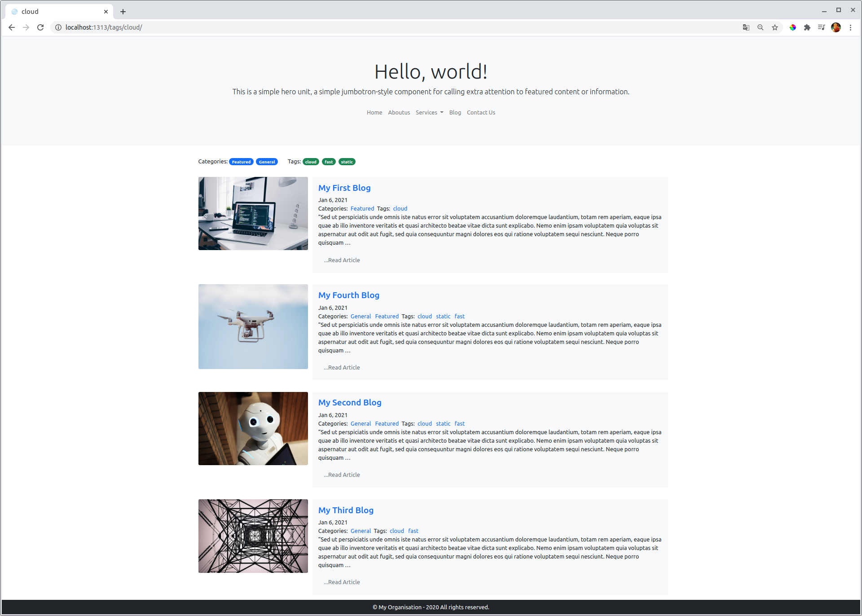Click the drone photo thumbnail
This screenshot has height=616, width=862.
tap(253, 326)
